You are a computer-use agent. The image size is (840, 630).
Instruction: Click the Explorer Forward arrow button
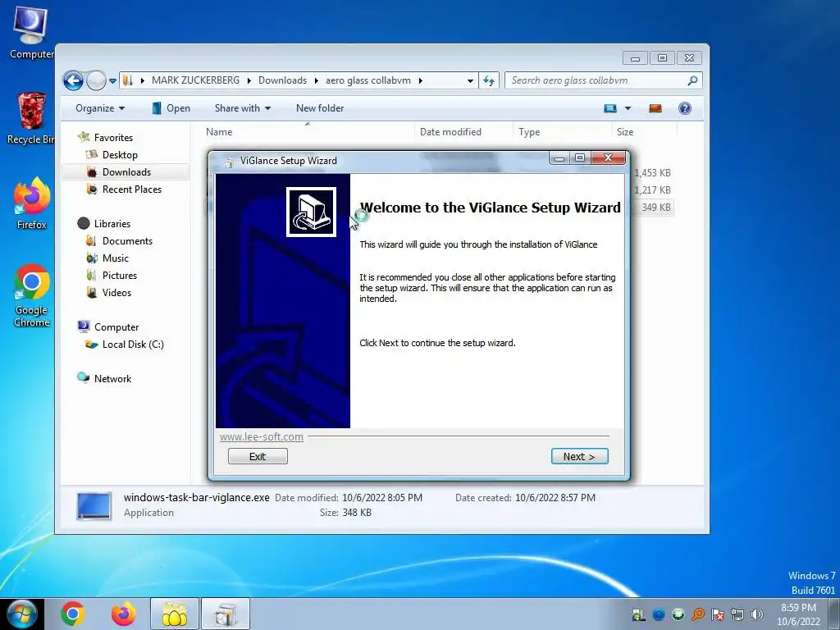(x=97, y=81)
